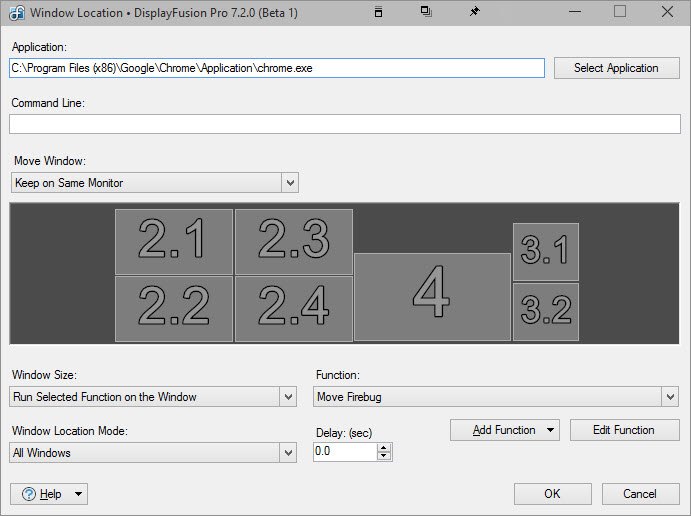Click the roll-up window title bar icon
The width and height of the screenshot is (691, 516).
[377, 12]
